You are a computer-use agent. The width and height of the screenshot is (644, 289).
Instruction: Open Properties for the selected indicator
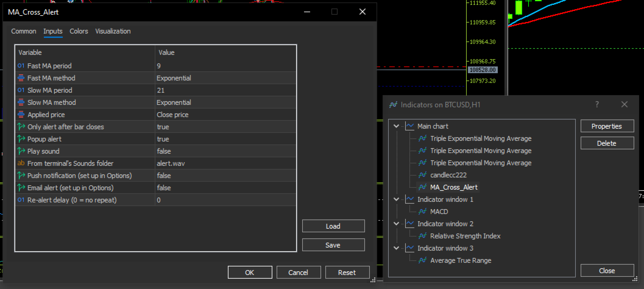pyautogui.click(x=607, y=126)
